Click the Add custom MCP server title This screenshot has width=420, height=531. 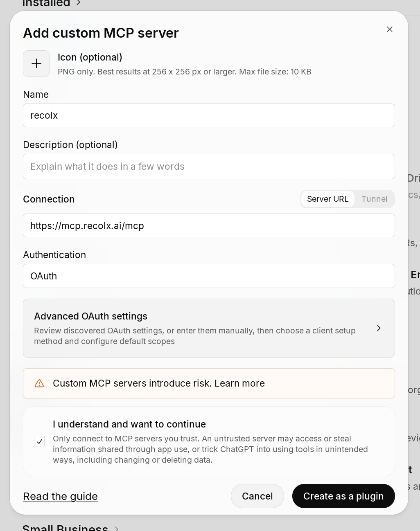101,33
